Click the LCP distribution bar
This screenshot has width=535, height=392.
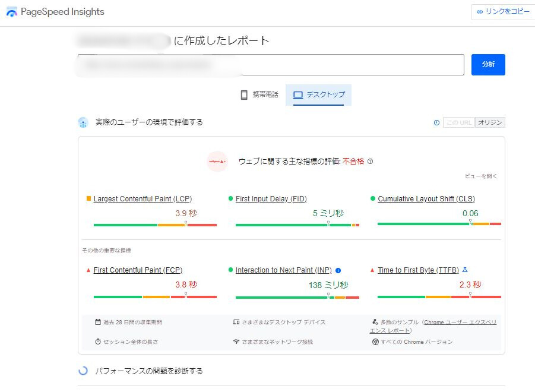point(155,225)
